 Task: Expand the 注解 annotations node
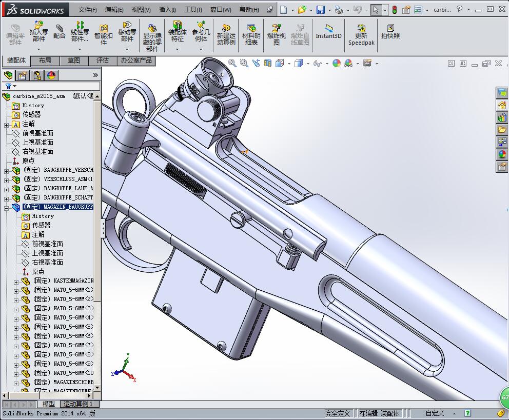point(6,125)
